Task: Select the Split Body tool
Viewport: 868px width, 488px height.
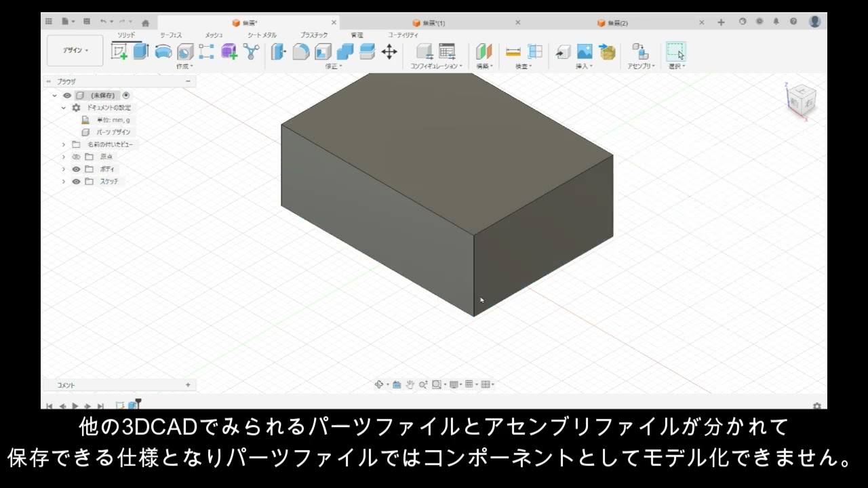Action: [367, 52]
